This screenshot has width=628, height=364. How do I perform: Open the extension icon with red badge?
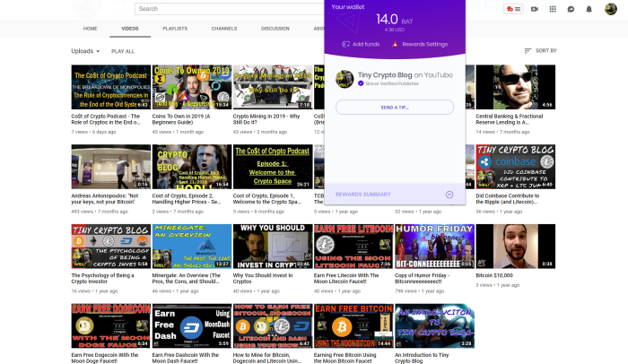pyautogui.click(x=513, y=9)
